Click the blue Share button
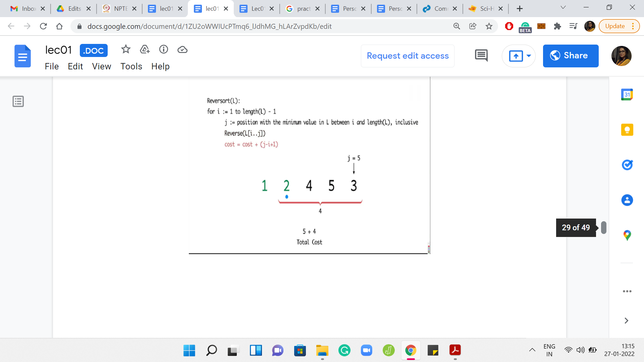The width and height of the screenshot is (644, 362). 571,56
